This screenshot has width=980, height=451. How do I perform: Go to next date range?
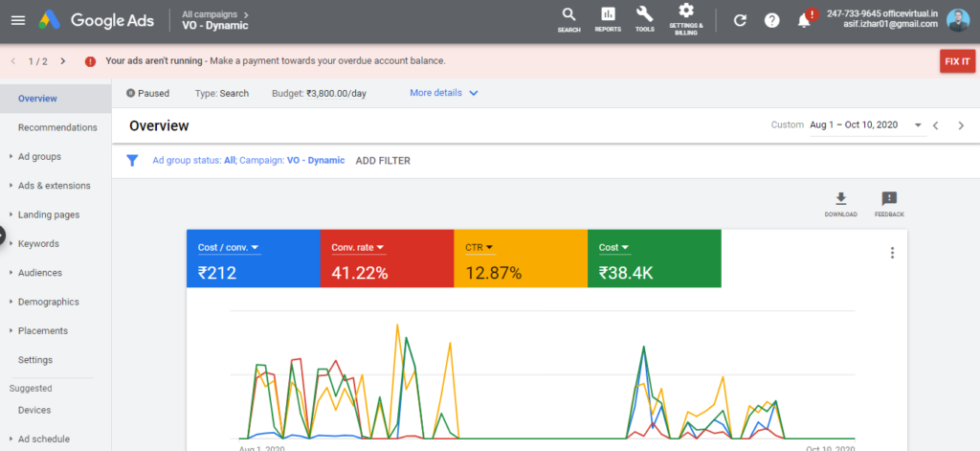click(x=961, y=125)
